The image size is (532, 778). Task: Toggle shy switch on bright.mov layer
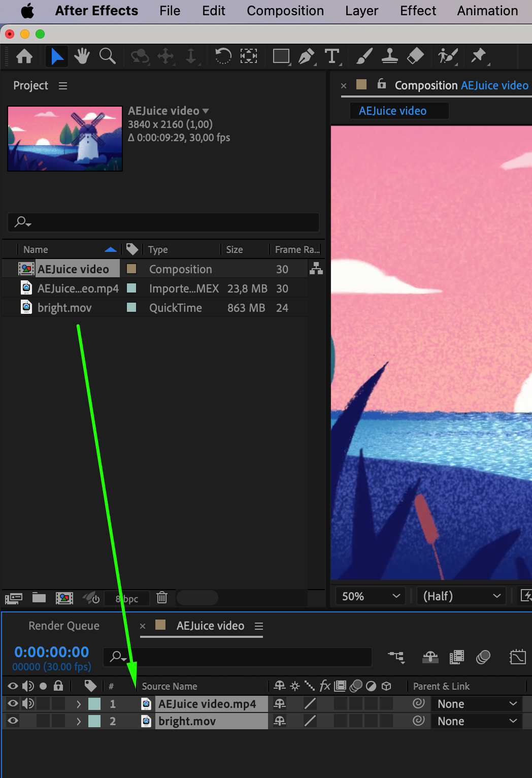point(280,721)
